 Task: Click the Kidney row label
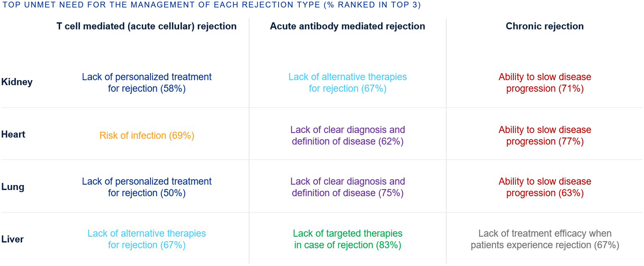click(17, 82)
